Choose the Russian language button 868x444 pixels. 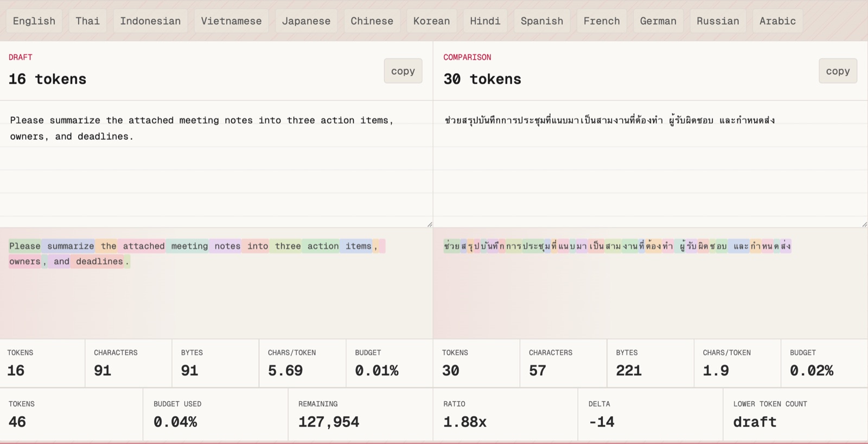[718, 21]
